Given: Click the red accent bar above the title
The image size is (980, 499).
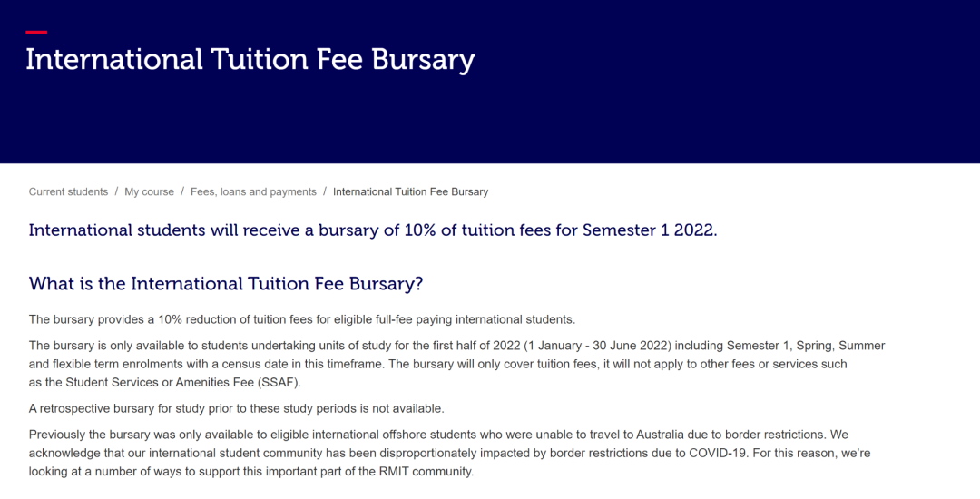Looking at the screenshot, I should coord(36,32).
